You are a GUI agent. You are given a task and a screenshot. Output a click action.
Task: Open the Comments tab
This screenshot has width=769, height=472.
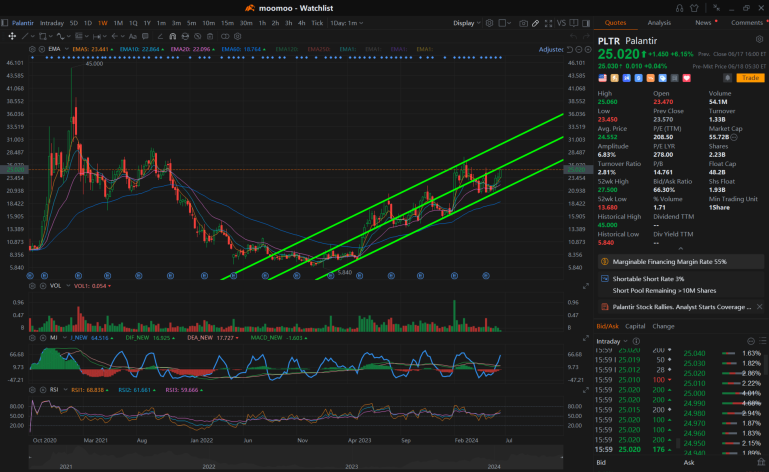click(746, 23)
